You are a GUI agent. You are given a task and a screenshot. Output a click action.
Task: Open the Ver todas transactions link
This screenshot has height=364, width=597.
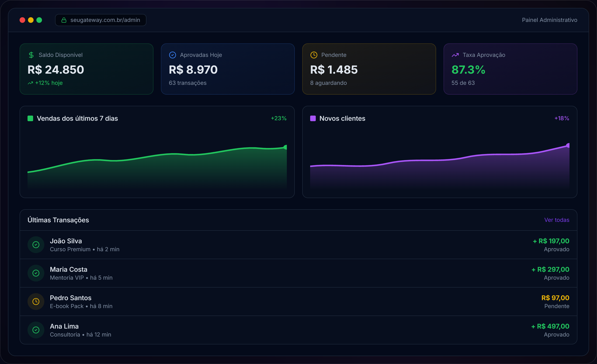(x=556, y=220)
